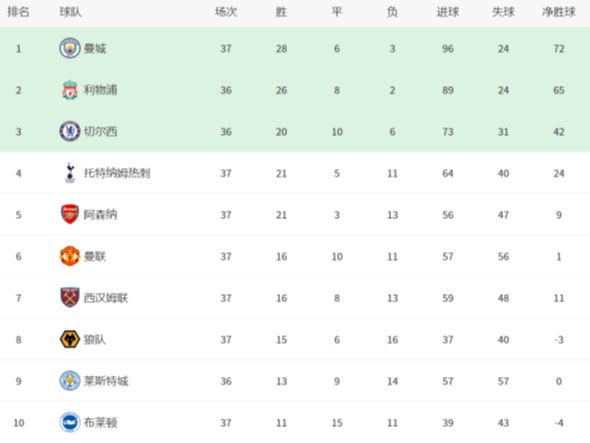Click the Liverpool club crest
The height and width of the screenshot is (443, 590).
click(x=70, y=90)
